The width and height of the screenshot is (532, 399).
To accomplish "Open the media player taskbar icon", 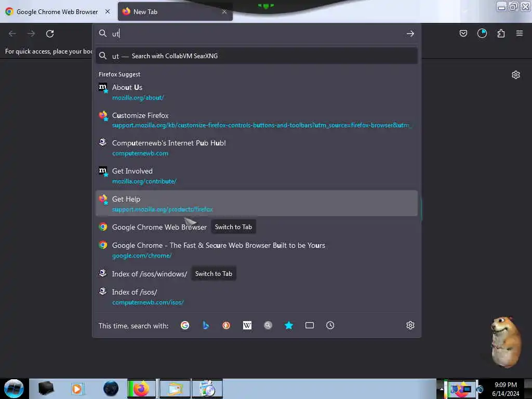I will tap(77, 389).
